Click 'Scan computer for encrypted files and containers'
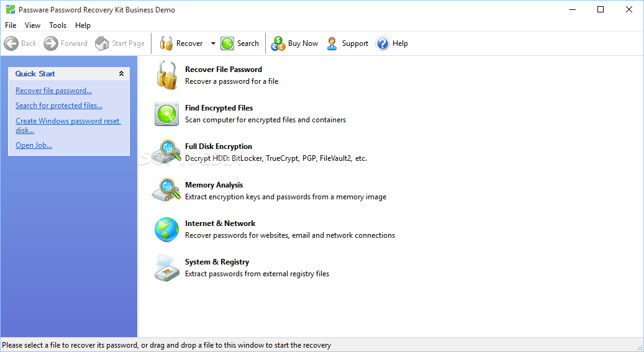Image resolution: width=644 pixels, height=352 pixels. coord(265,120)
